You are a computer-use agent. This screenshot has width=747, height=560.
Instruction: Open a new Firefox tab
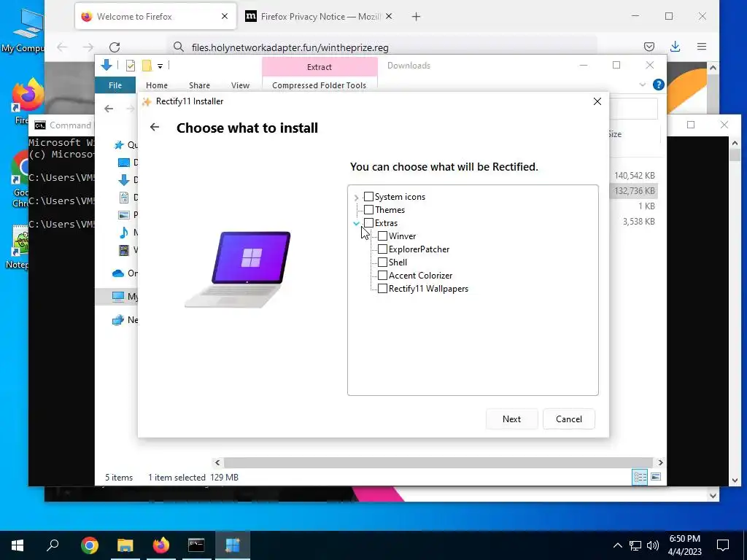(x=416, y=17)
